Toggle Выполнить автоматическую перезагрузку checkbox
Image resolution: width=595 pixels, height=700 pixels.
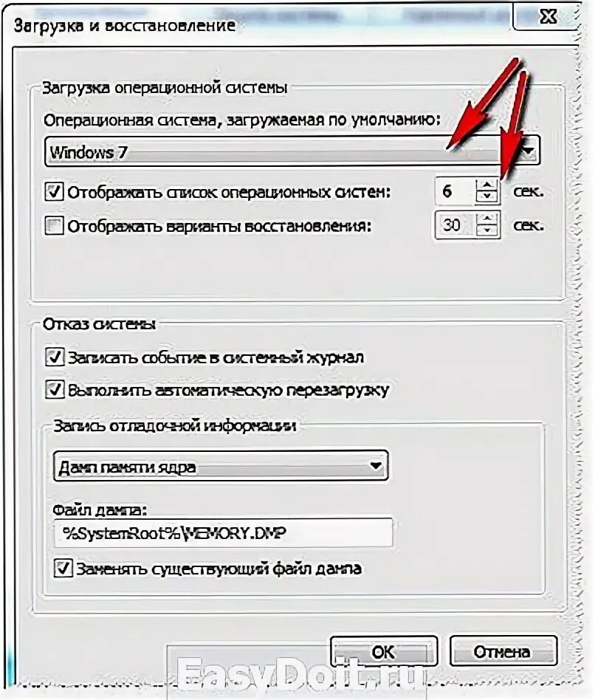[54, 390]
